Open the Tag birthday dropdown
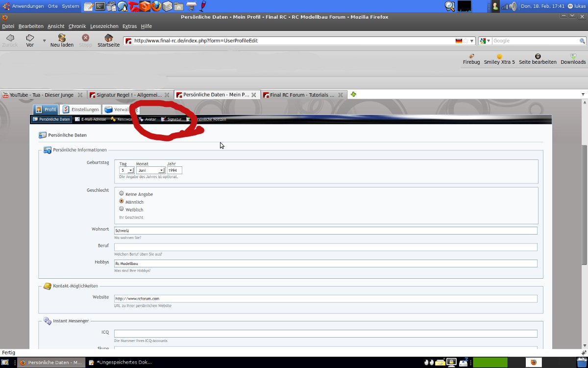588x368 pixels. click(x=127, y=170)
